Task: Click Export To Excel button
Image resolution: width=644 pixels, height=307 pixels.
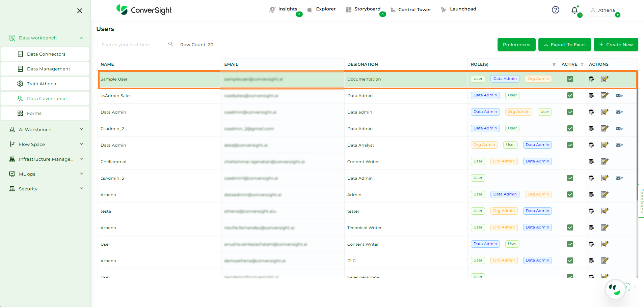Action: point(564,44)
